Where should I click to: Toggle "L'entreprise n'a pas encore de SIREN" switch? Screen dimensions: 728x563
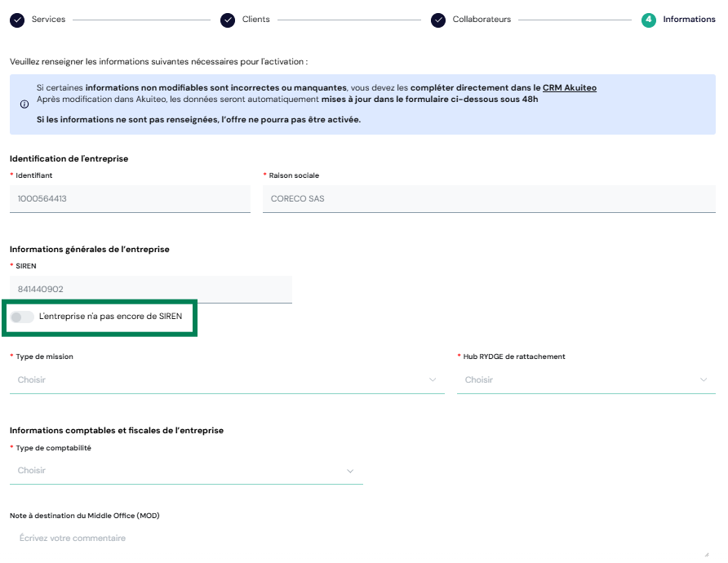click(x=22, y=317)
